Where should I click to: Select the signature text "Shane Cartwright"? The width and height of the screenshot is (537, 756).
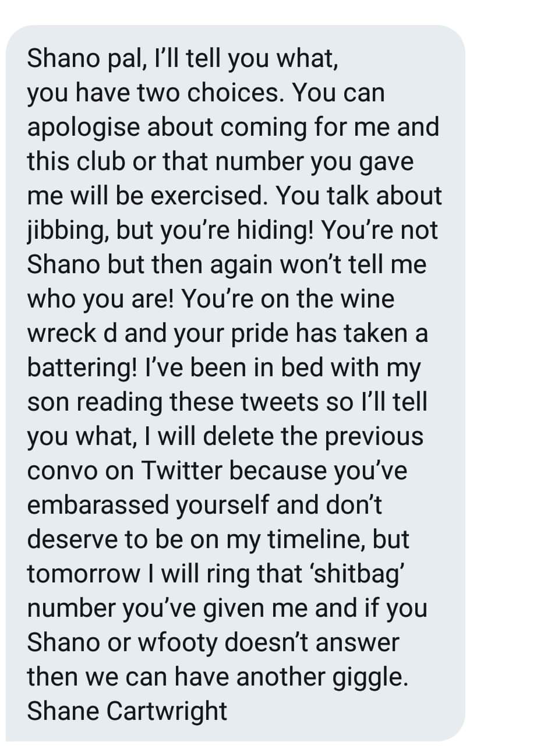coord(127,711)
